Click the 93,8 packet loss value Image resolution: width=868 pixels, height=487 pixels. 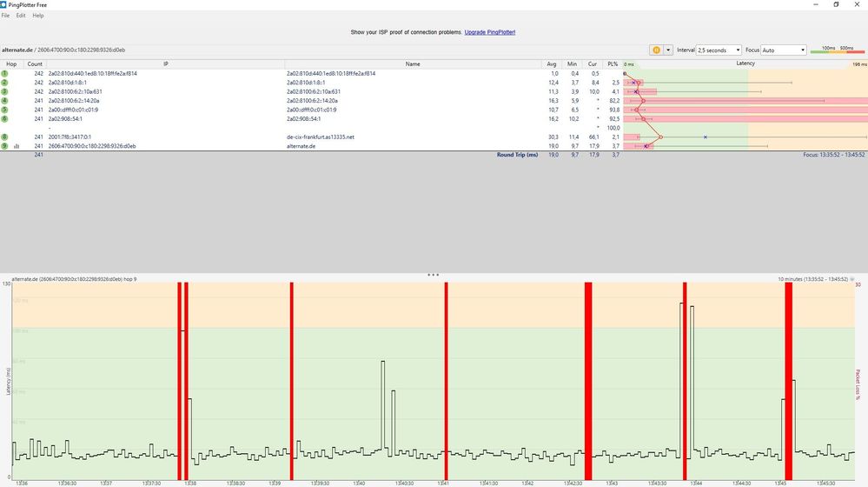(614, 110)
